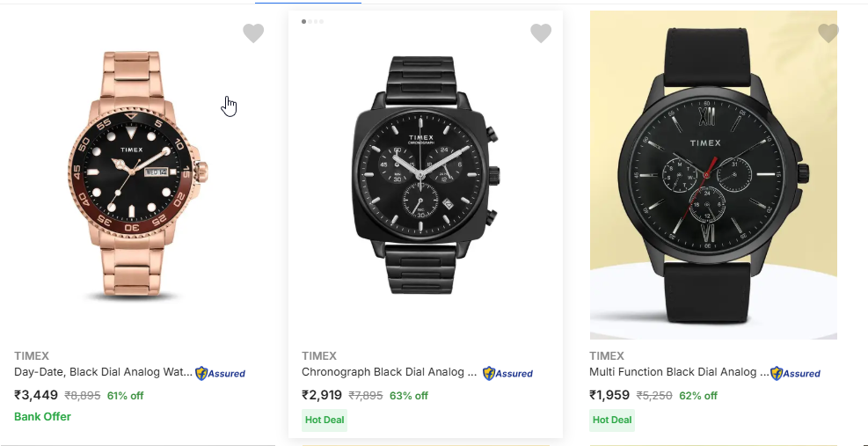Wishlist the rose gold Day-Date watch

pyautogui.click(x=253, y=33)
